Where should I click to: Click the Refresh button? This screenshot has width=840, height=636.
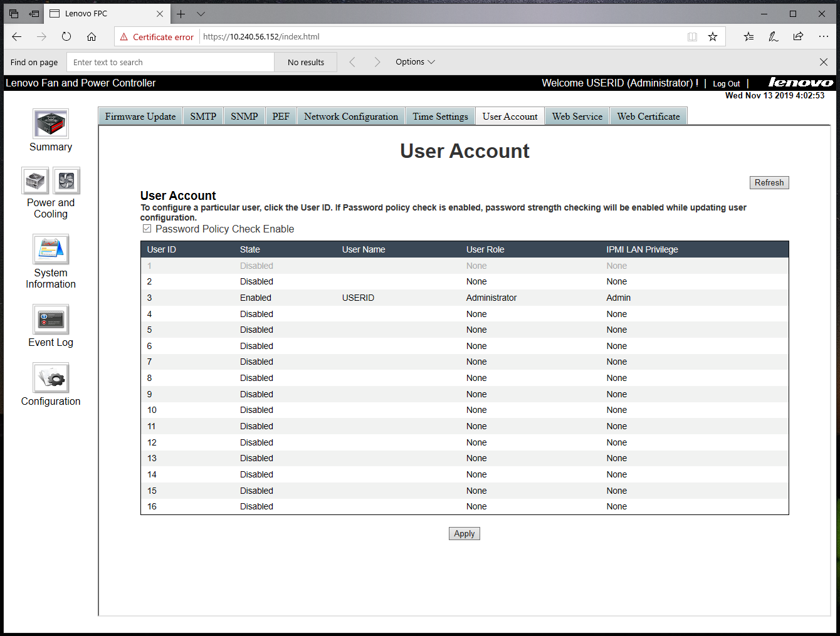(x=769, y=183)
